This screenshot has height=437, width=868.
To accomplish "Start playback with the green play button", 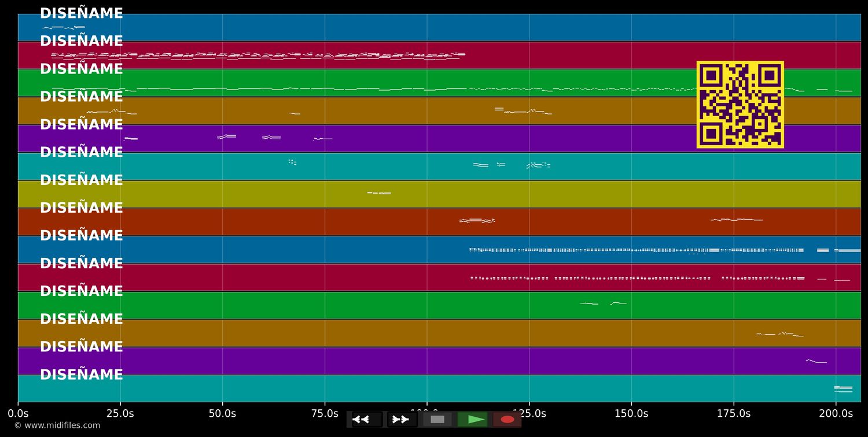I will [473, 419].
